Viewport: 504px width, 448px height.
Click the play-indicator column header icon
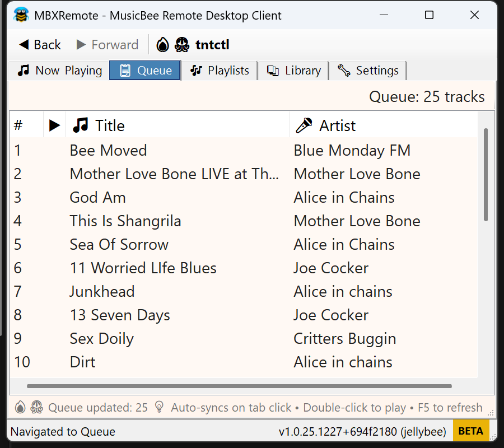coord(54,125)
